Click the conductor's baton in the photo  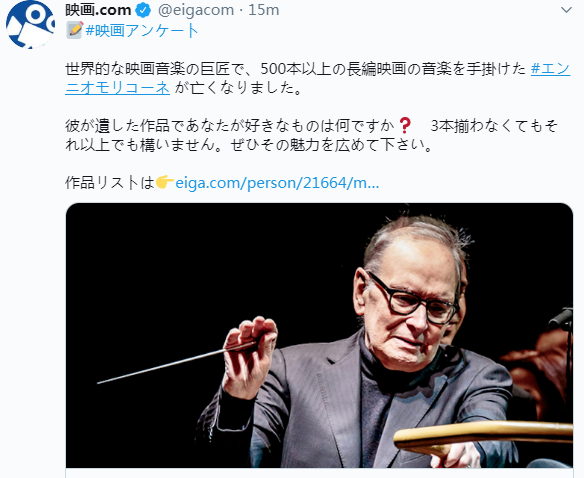pyautogui.click(x=177, y=363)
